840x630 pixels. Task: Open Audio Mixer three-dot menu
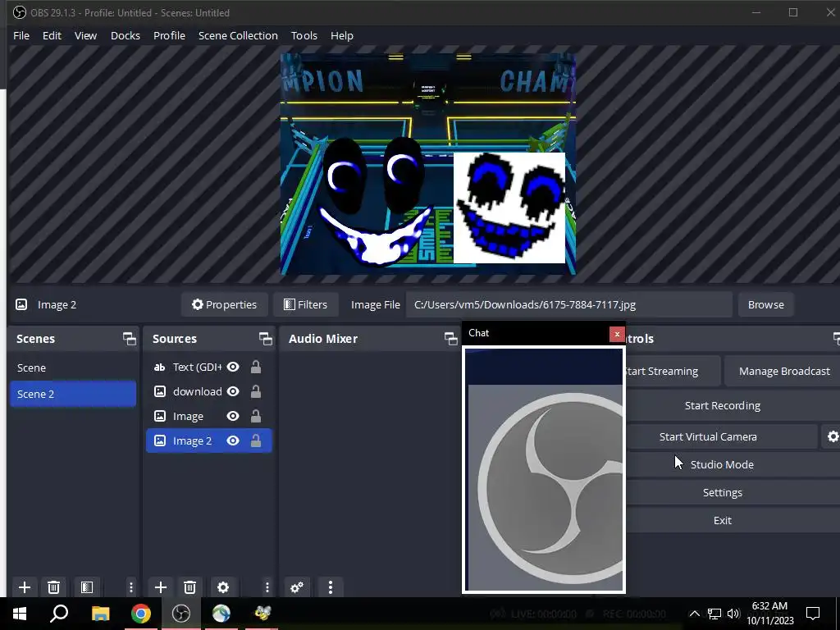tap(330, 587)
